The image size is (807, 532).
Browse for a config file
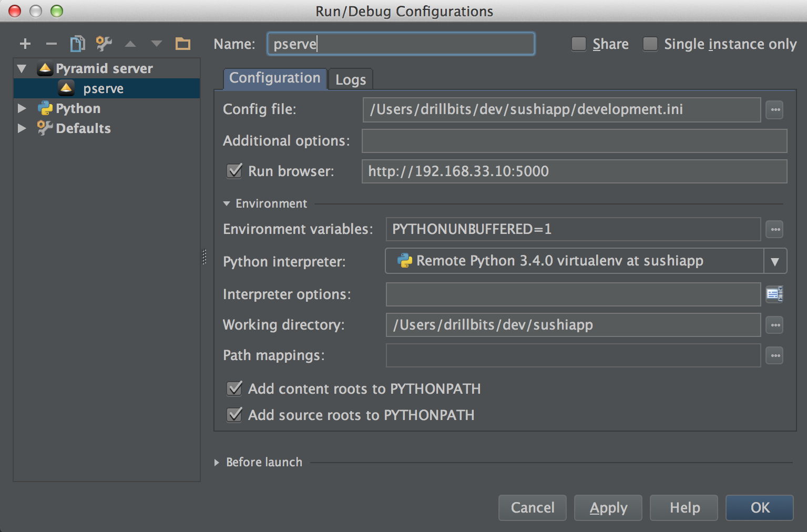(x=774, y=109)
